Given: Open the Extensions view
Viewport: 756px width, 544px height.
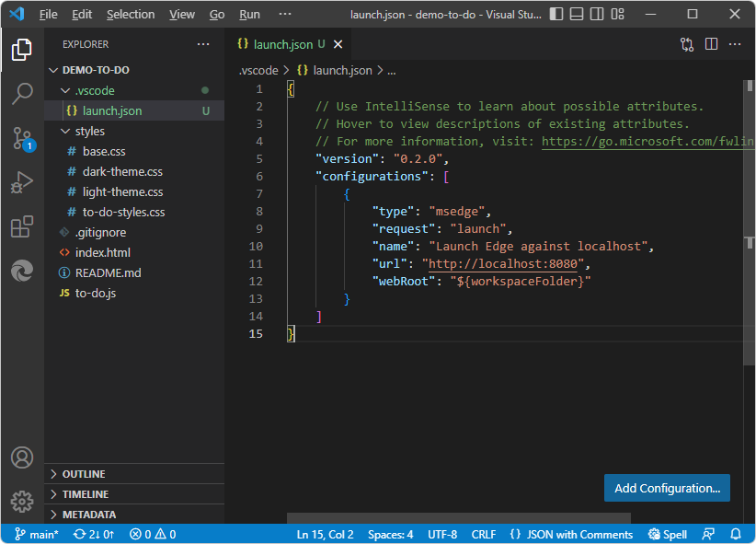Looking at the screenshot, I should (21, 226).
